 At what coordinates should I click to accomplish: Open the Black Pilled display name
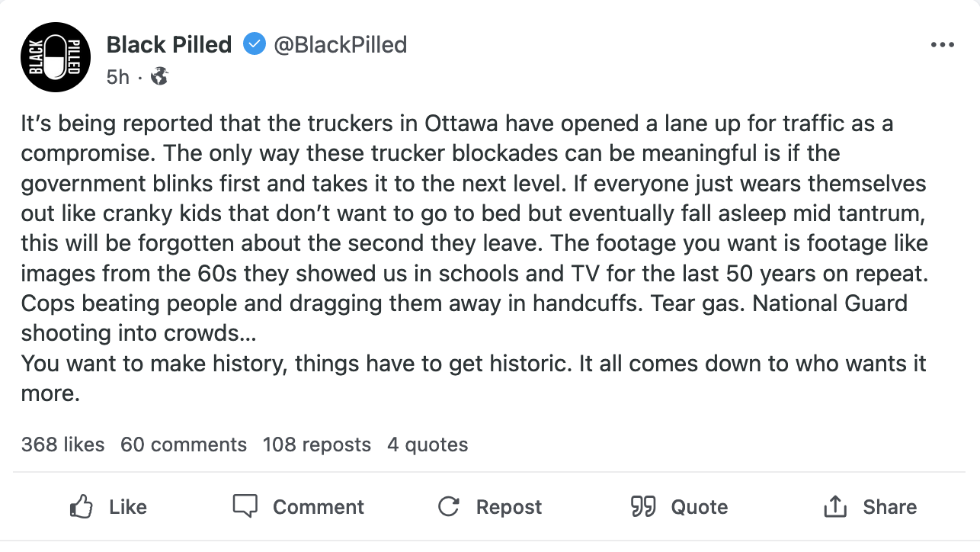[168, 45]
